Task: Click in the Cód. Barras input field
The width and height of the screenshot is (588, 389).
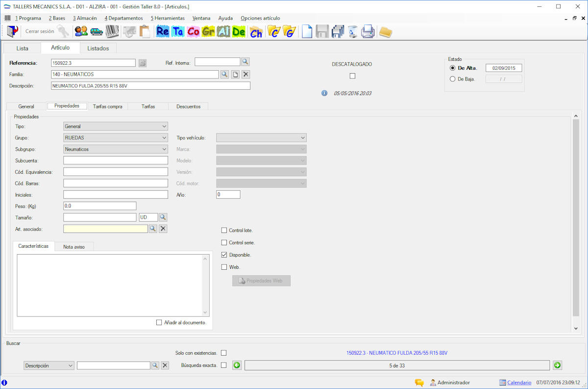Action: click(116, 183)
